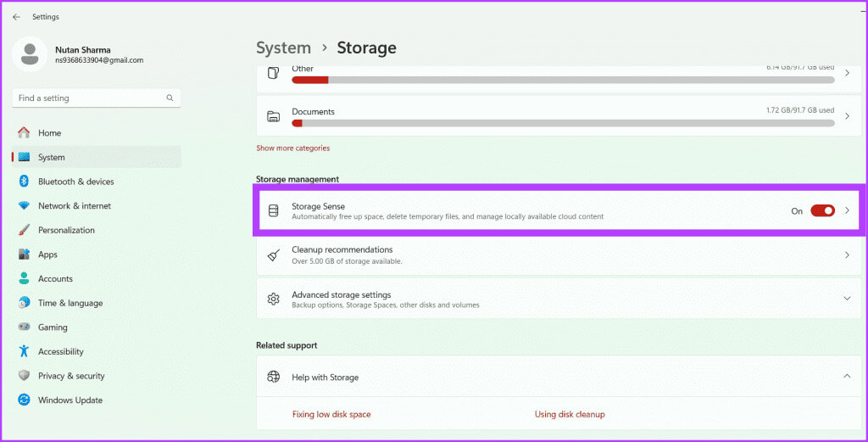This screenshot has width=868, height=442.
Task: Click the Gaming controller icon
Action: [24, 327]
